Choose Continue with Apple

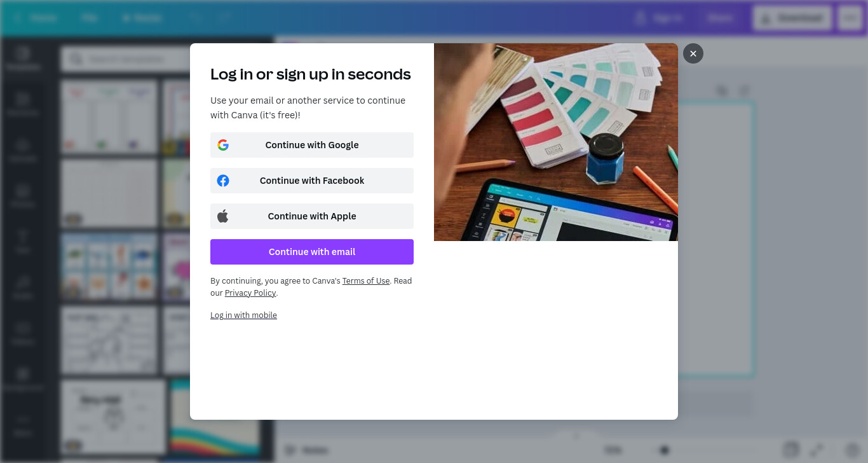click(x=312, y=216)
